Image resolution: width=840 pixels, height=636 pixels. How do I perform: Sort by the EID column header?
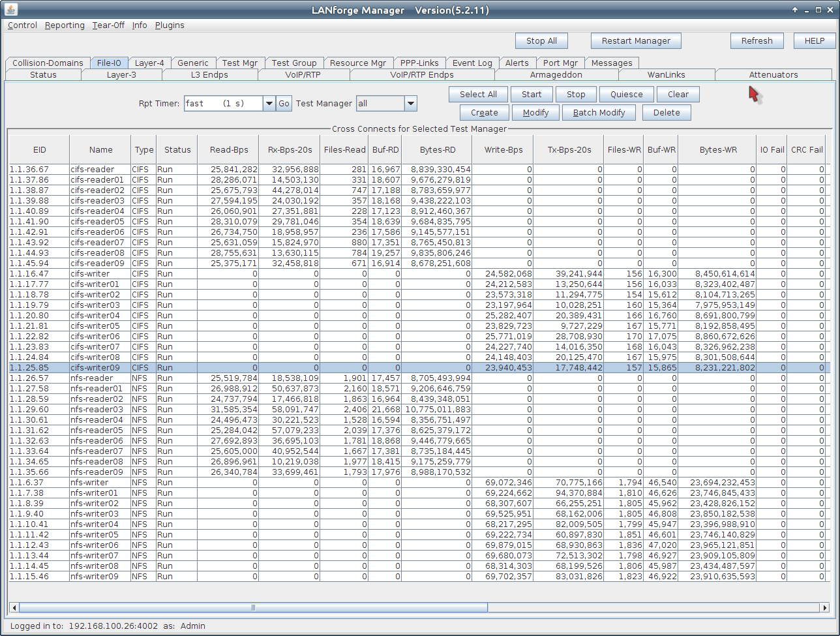click(x=39, y=149)
